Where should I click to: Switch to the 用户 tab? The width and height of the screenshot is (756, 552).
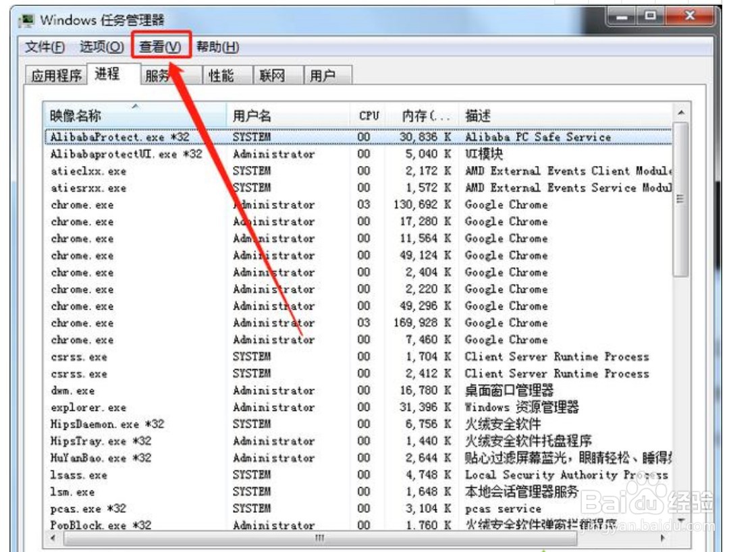pos(328,76)
